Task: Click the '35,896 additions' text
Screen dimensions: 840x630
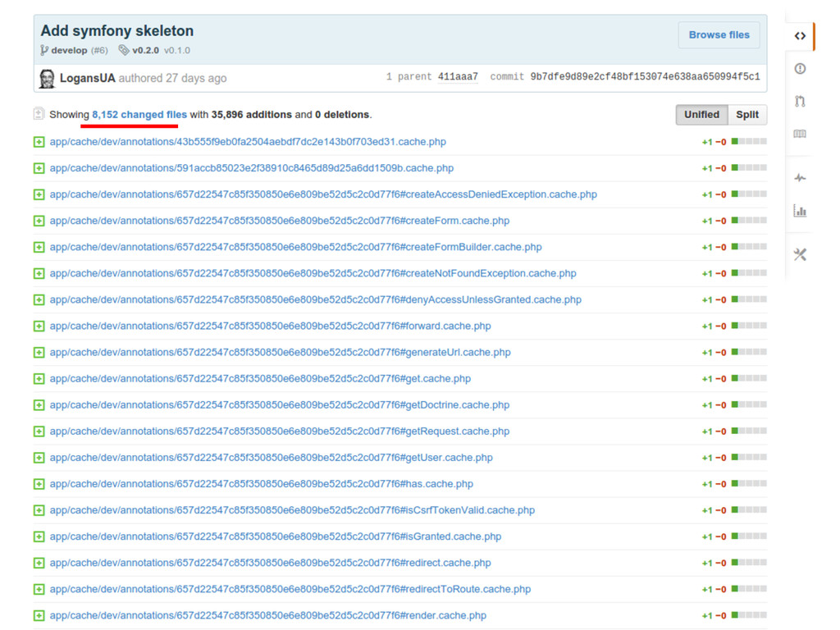Action: click(251, 115)
